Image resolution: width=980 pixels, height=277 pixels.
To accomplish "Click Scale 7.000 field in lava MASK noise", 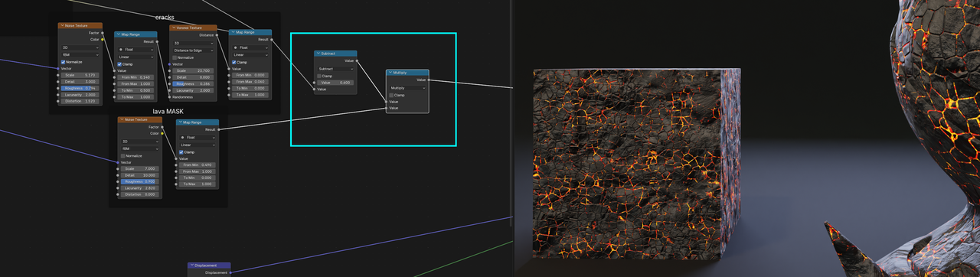I will click(x=139, y=168).
